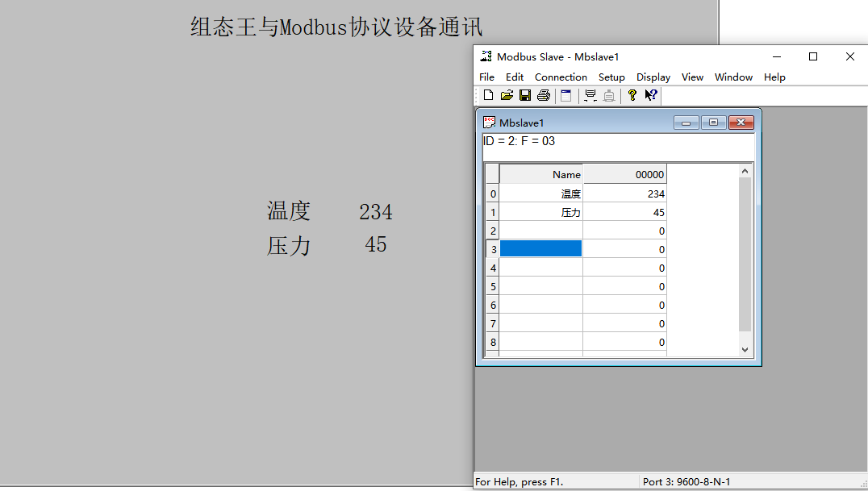
Task: Click the Port 3: 9600-8-N-1 status text
Action: point(686,481)
